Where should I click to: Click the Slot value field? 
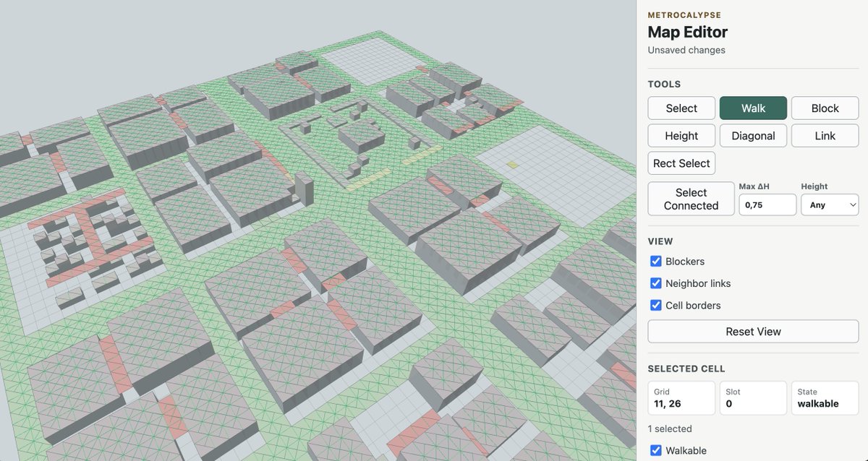point(753,398)
